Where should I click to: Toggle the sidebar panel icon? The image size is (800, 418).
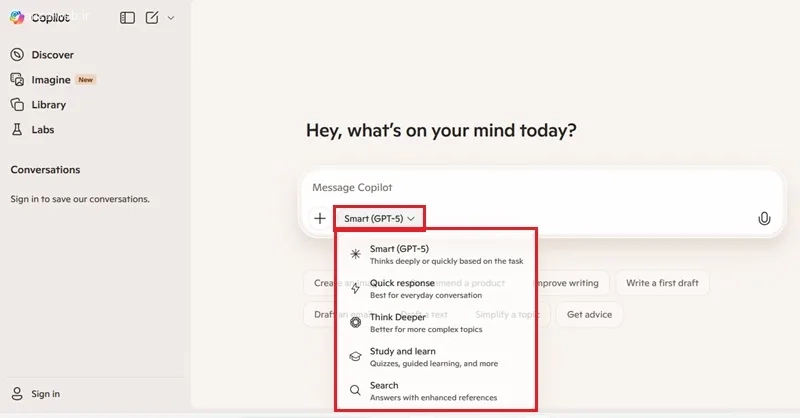pos(127,17)
